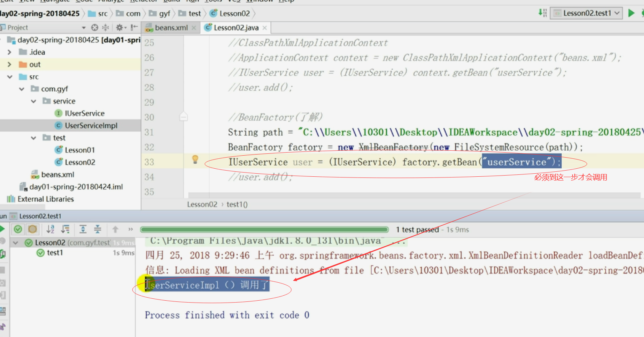Switch to the beans.xml editor tab
Screen dimensions: 644x337
(x=171, y=28)
